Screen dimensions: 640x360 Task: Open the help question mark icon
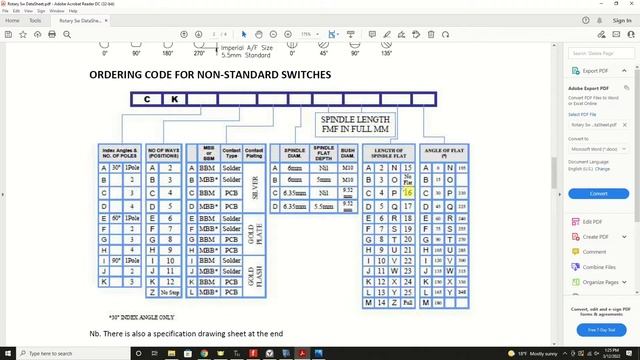[x=586, y=20]
